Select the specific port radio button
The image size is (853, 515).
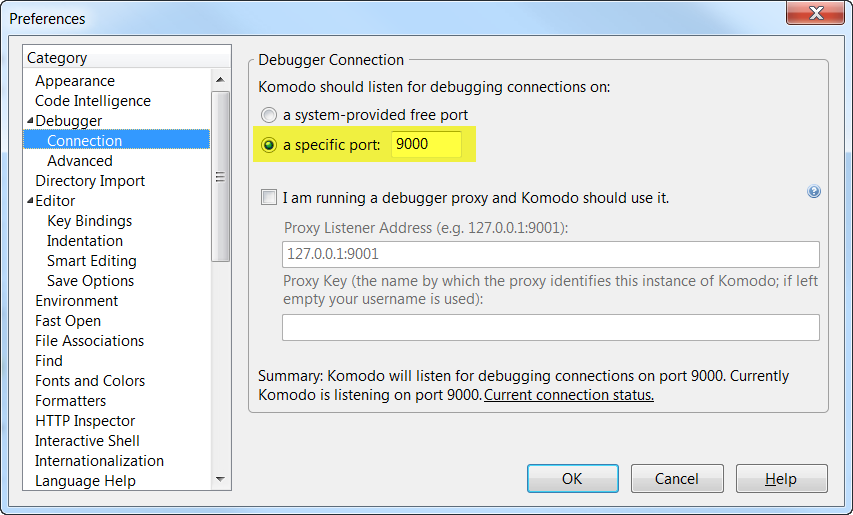[268, 145]
